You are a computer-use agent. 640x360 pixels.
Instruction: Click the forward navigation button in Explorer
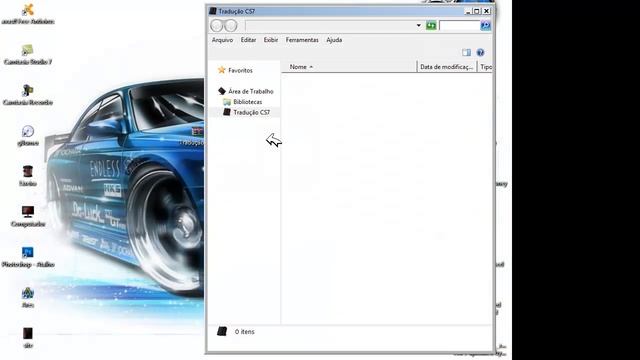(231, 25)
